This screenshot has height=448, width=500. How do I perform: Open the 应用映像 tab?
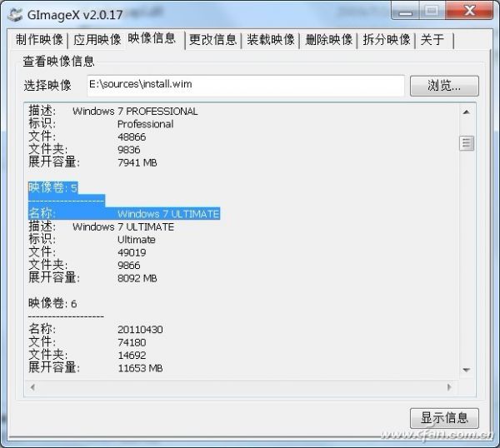coord(97,40)
